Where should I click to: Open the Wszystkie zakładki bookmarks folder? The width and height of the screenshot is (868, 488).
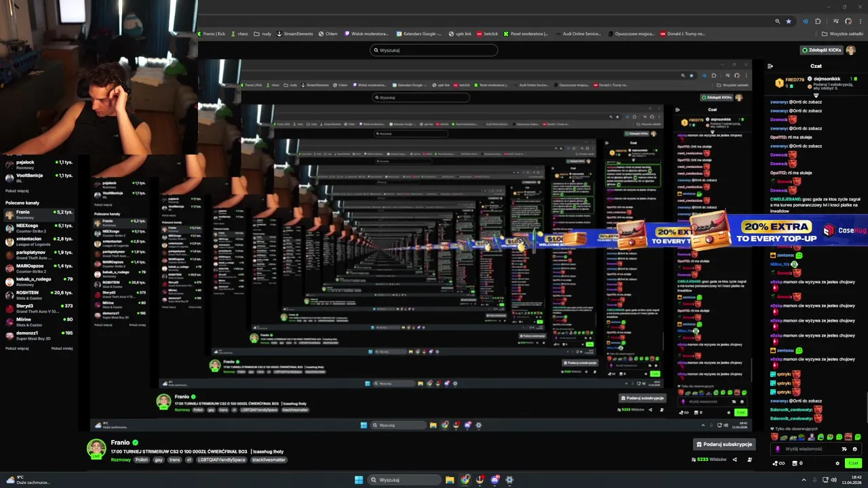click(842, 33)
